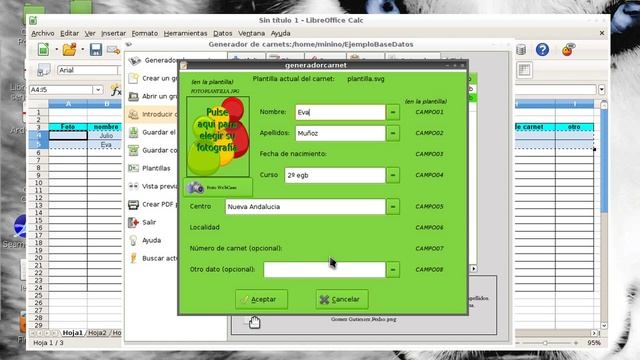Click minus button next to Nombre field
This screenshot has width=640, height=360.
(393, 112)
